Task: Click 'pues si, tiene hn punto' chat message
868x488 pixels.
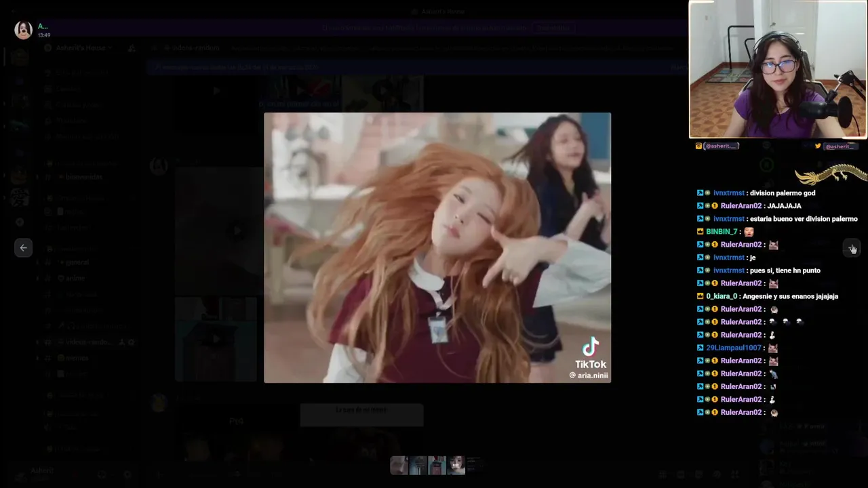Action: [x=785, y=270]
